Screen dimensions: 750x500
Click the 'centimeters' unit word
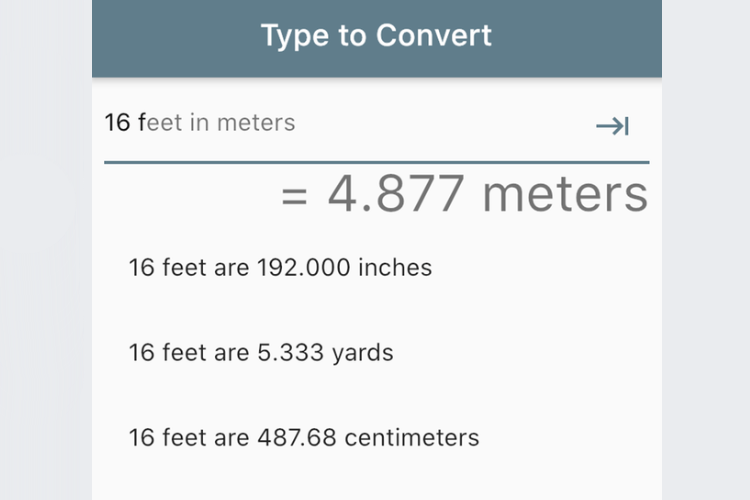coord(412,438)
